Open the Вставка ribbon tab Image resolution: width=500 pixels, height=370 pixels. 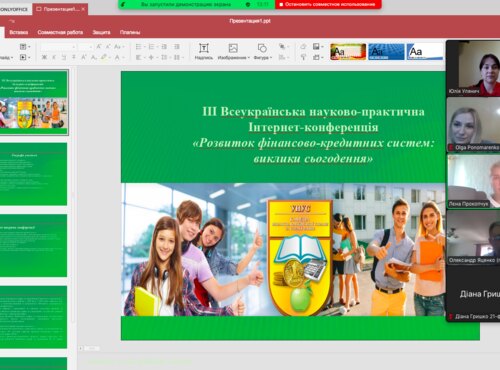click(x=19, y=32)
